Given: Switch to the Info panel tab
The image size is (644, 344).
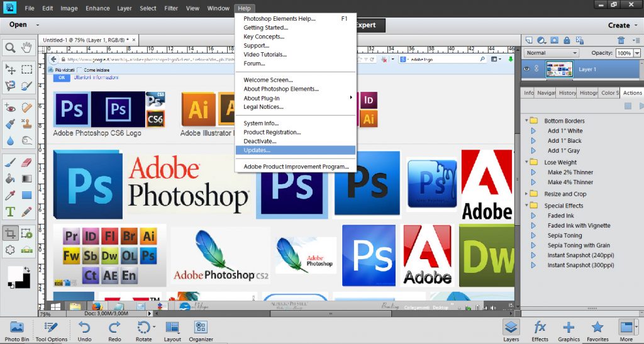Looking at the screenshot, I should click(528, 93).
